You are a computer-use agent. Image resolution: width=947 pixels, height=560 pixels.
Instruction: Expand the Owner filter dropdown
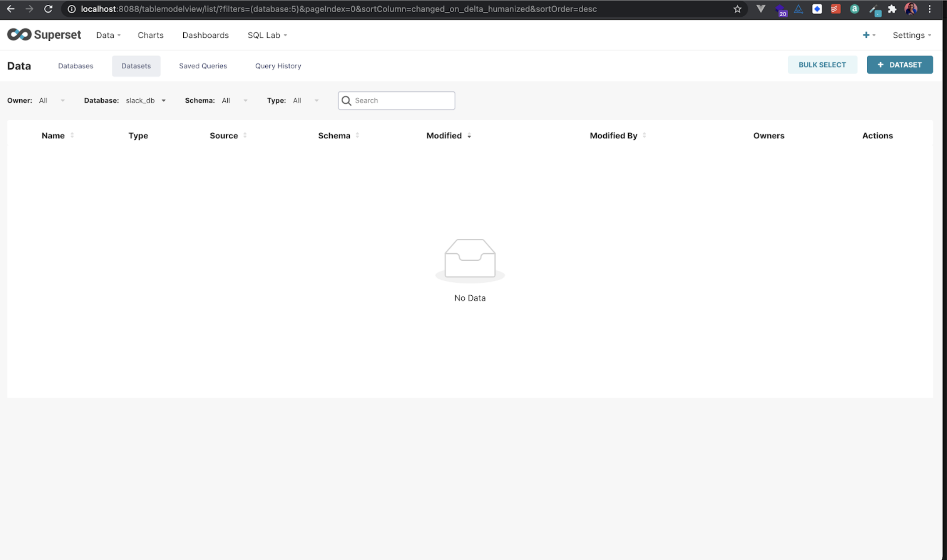click(52, 100)
